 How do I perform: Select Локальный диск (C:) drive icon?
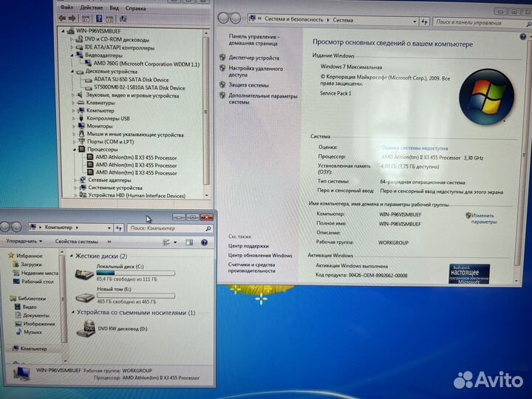pyautogui.click(x=84, y=273)
